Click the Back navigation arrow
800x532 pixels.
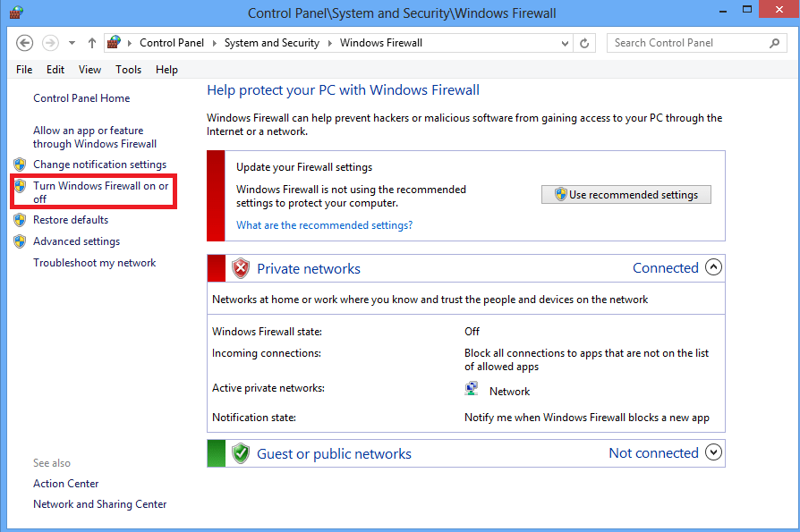click(x=25, y=43)
